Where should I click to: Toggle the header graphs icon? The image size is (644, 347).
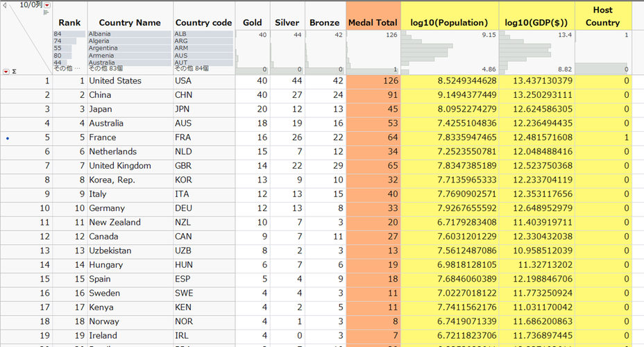pyautogui.click(x=47, y=14)
